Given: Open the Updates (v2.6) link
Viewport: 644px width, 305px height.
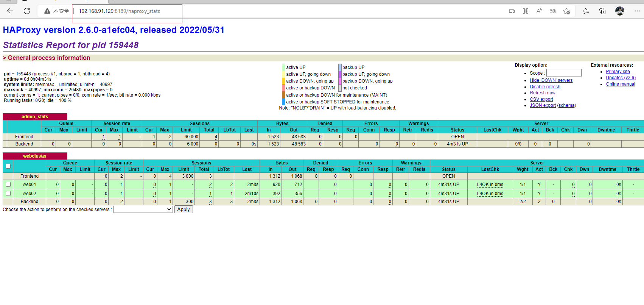Looking at the screenshot, I should pos(621,78).
